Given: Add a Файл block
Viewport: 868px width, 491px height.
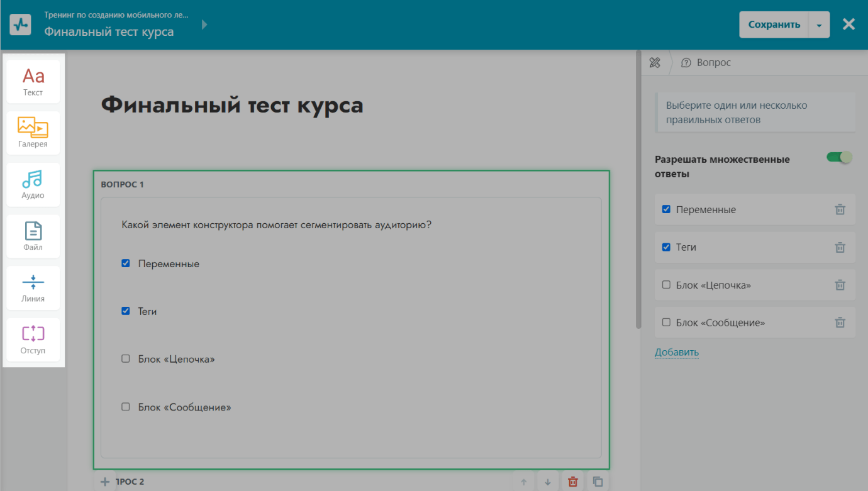Looking at the screenshot, I should 33,236.
